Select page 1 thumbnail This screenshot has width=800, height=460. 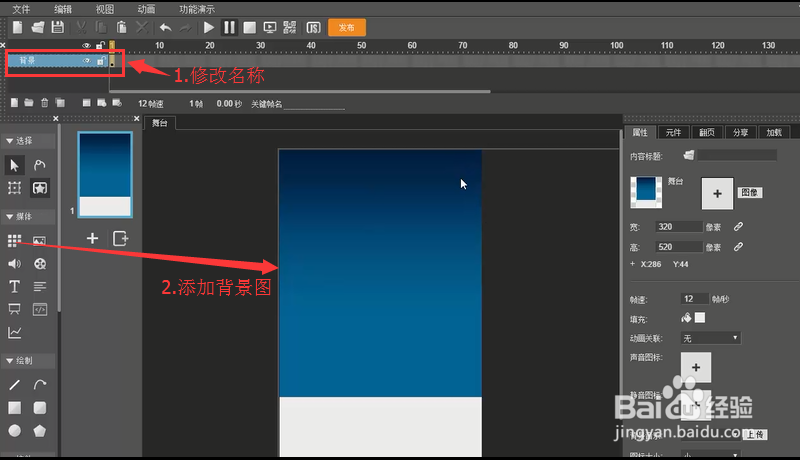pos(105,175)
